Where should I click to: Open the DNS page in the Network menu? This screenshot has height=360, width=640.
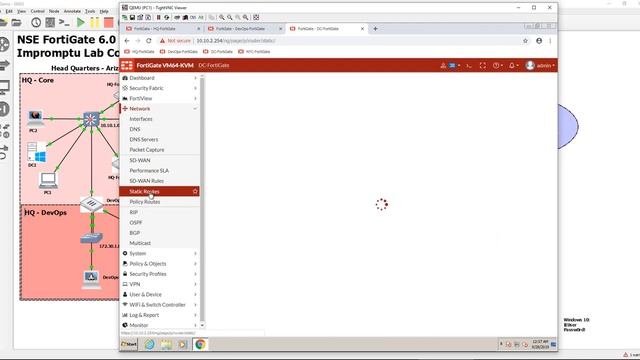point(135,129)
